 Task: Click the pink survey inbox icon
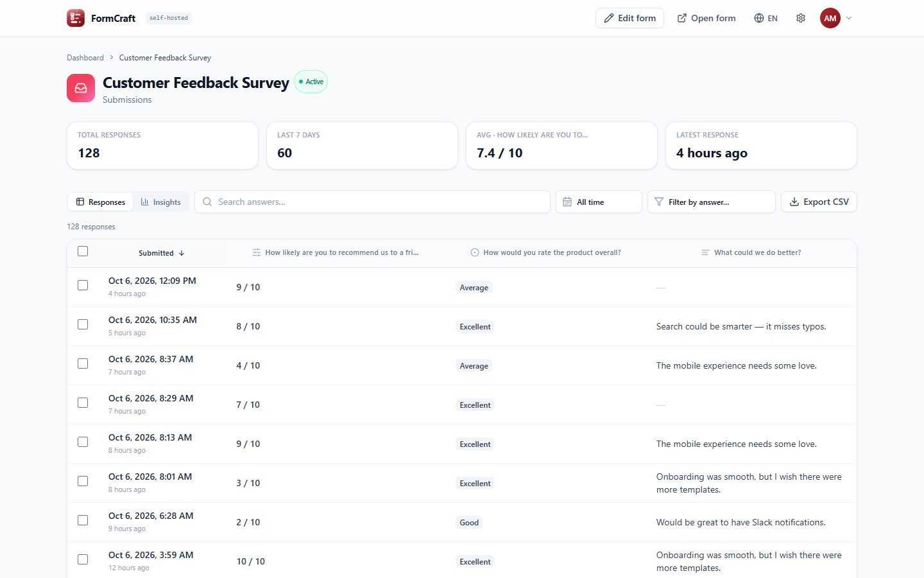point(81,88)
